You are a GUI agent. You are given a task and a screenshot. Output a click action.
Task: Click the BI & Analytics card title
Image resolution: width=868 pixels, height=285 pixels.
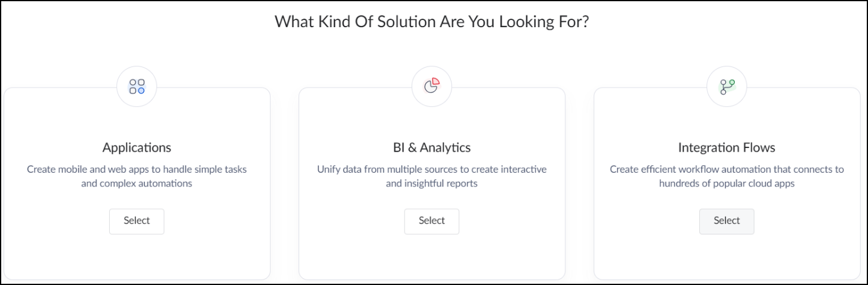point(432,147)
